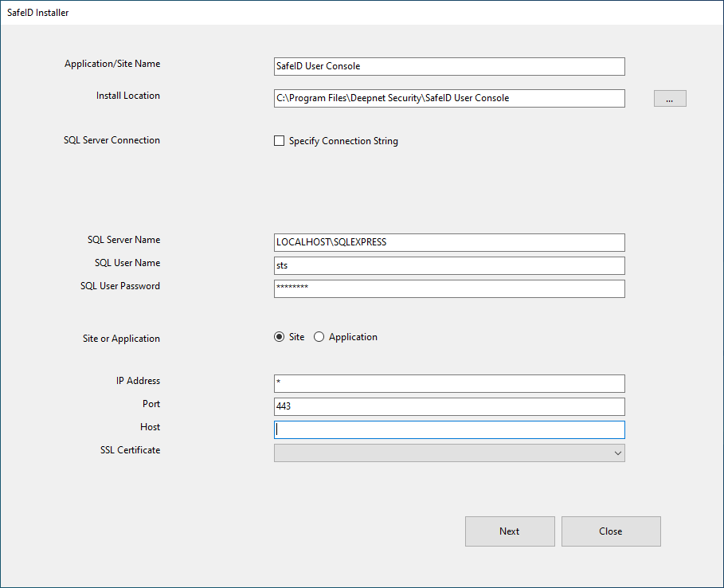Choose the Application radio button

click(x=319, y=337)
